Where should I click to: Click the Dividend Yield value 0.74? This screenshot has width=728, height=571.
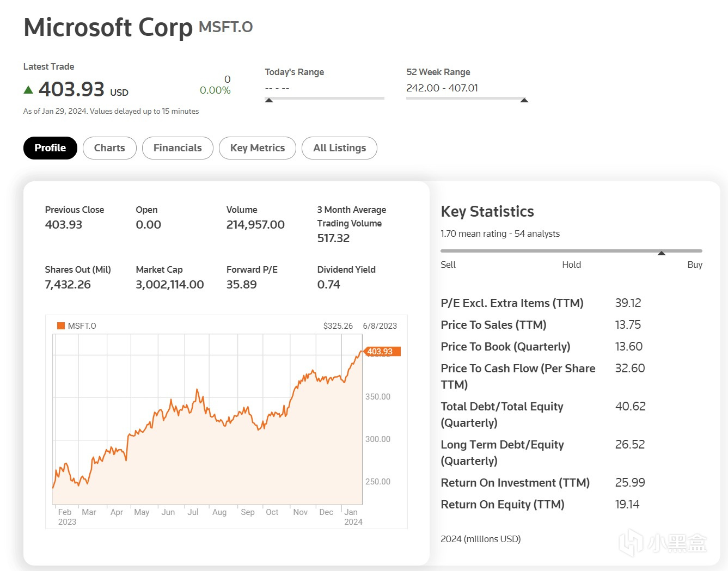329,285
